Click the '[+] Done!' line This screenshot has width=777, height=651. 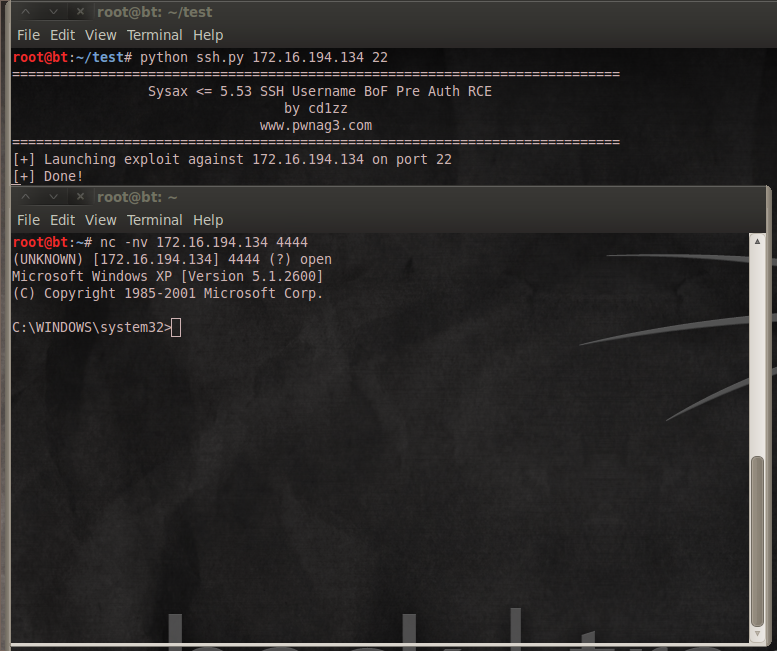point(48,176)
